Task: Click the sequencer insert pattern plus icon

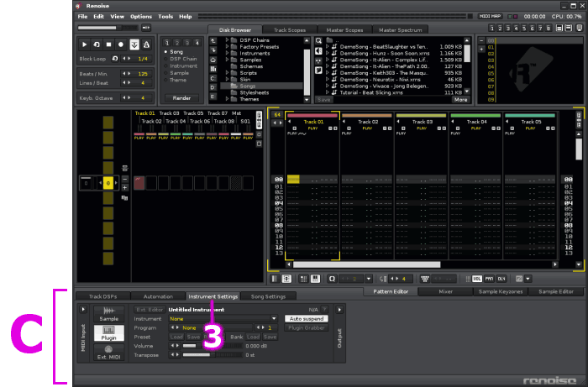Action: point(125,188)
